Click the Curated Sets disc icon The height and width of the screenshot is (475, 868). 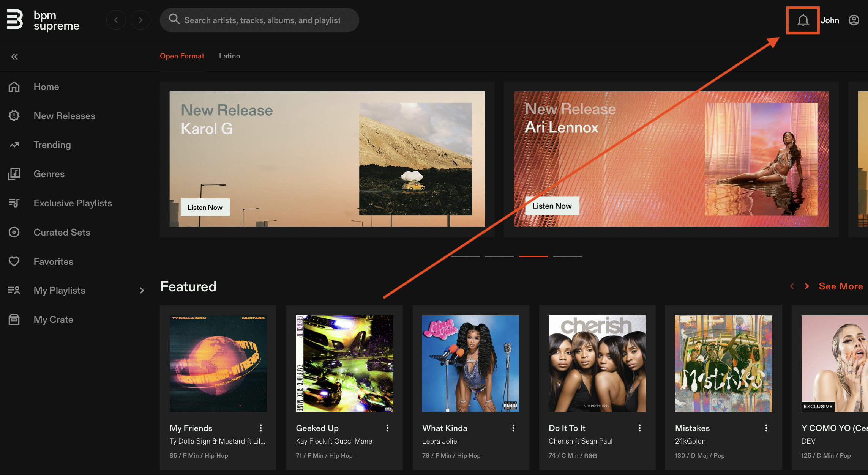click(14, 232)
